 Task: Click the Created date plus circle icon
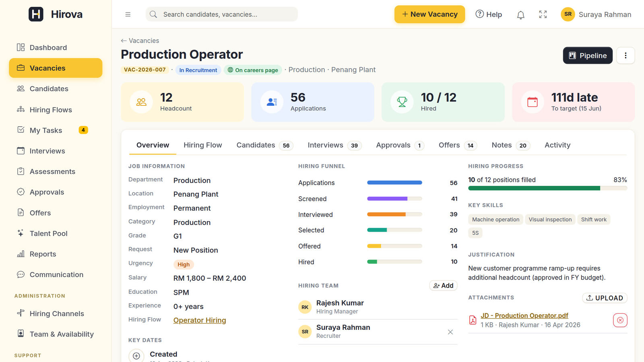(x=136, y=356)
